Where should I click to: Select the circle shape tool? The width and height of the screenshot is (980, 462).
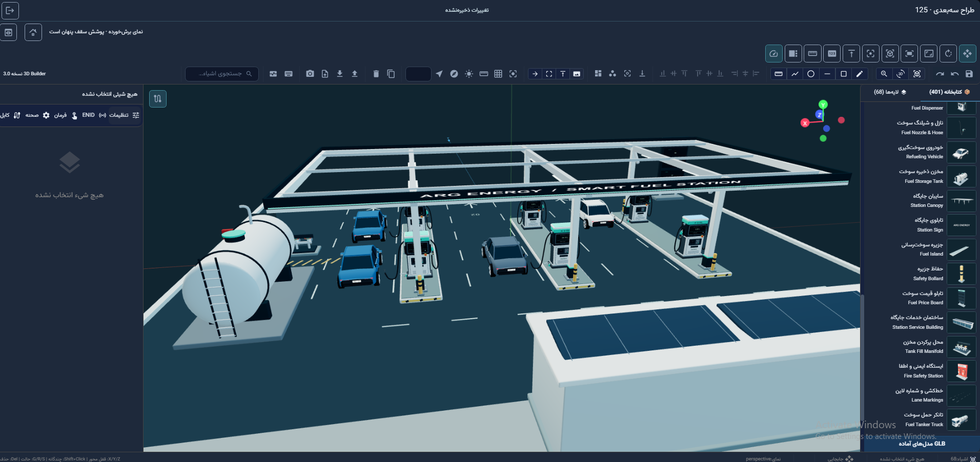coord(811,74)
